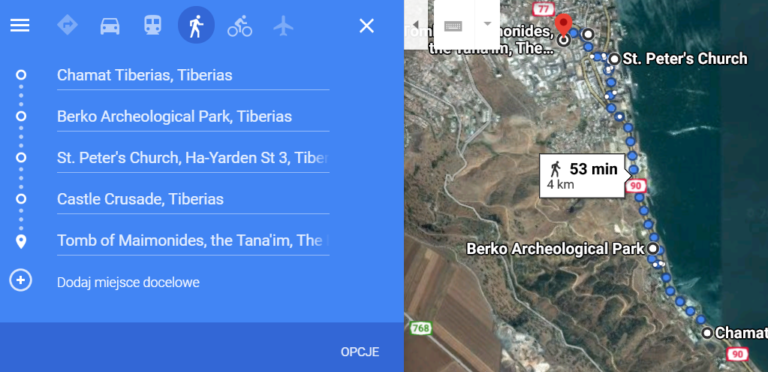Viewport: 768px width, 372px height.
Task: Click Dodaj miejsce docelowe link
Action: coord(128,282)
